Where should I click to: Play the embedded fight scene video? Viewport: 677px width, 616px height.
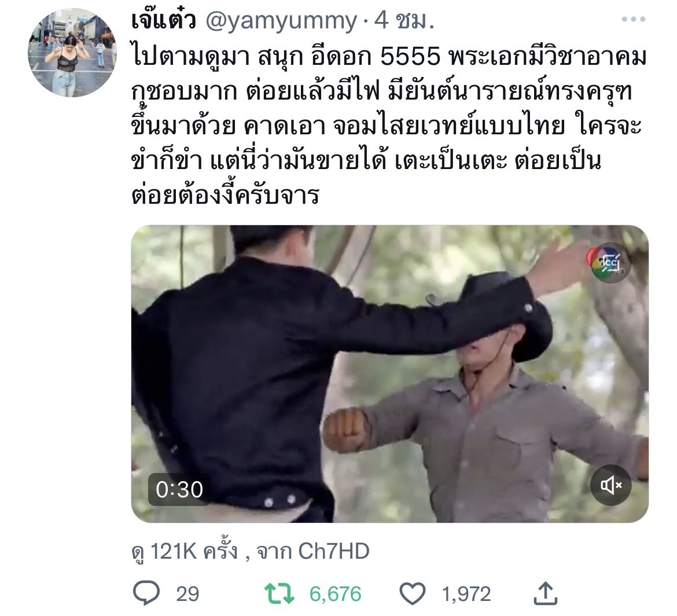pyautogui.click(x=389, y=373)
